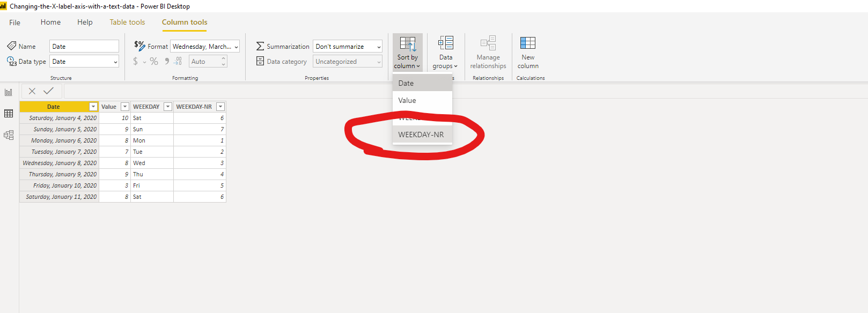Select the WEEKDAY-NR column header
The width and height of the screenshot is (868, 313).
click(194, 107)
